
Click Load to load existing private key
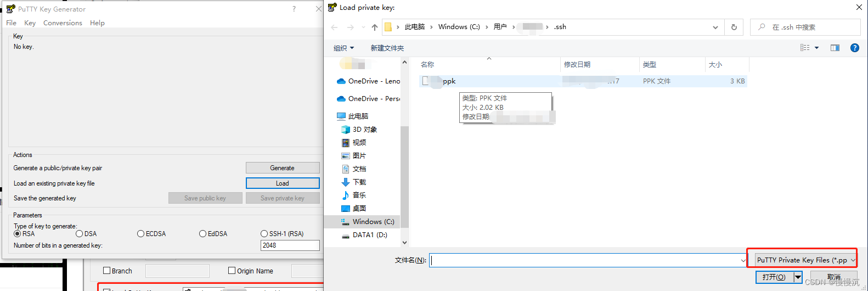click(283, 183)
